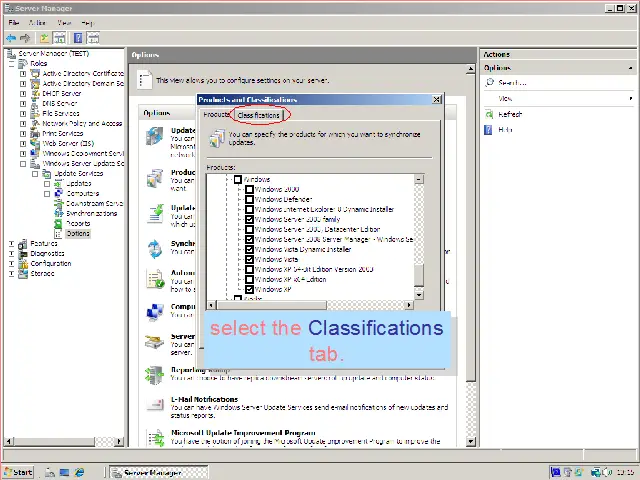Image resolution: width=640 pixels, height=480 pixels.
Task: Open Internet Explorer from quick launch
Action: (x=79, y=472)
